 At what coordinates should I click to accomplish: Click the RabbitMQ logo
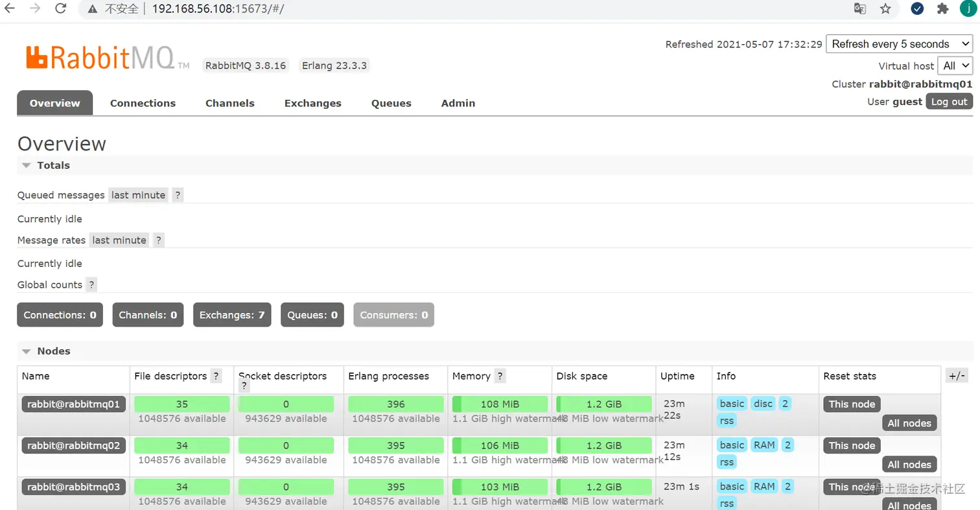click(x=107, y=57)
